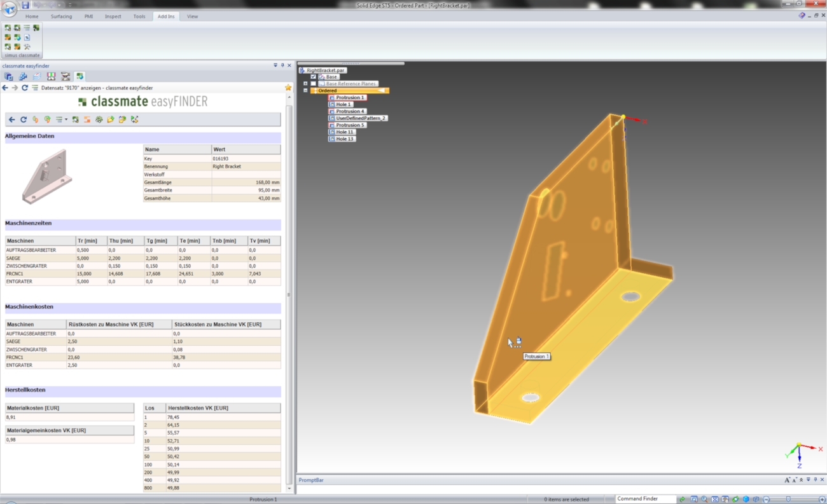The image size is (827, 504).
Task: Open the PromptBar options dropdown arrow
Action: tap(808, 480)
